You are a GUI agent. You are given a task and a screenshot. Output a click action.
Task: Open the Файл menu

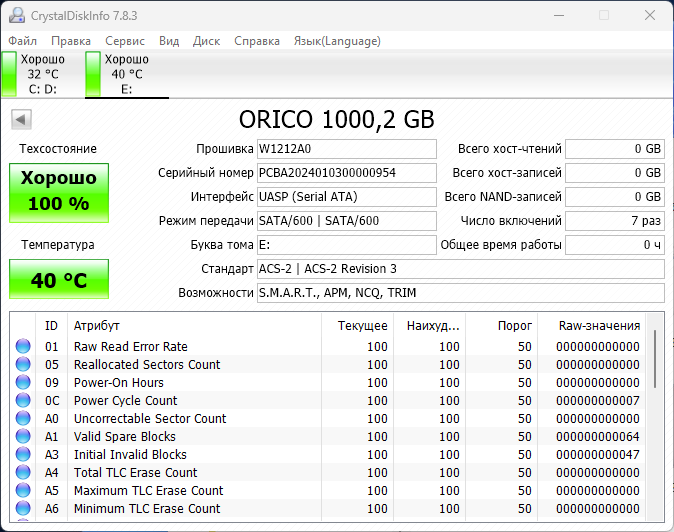tap(23, 41)
